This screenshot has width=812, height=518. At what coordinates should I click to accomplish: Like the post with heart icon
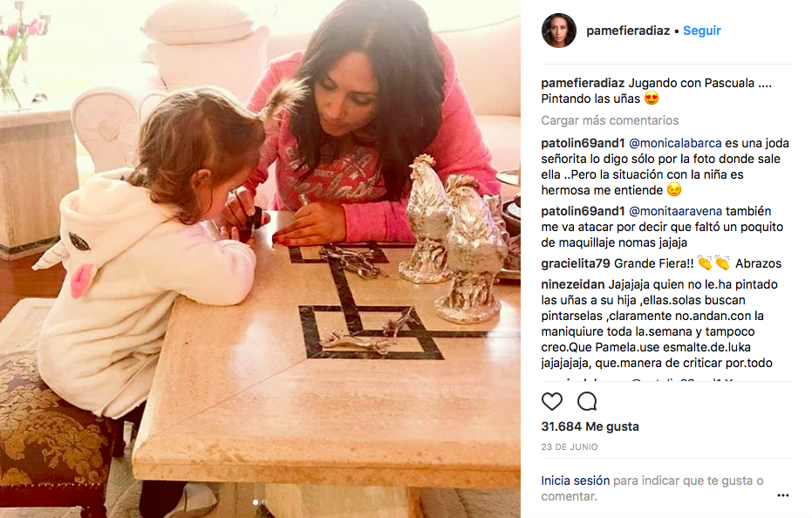(552, 401)
